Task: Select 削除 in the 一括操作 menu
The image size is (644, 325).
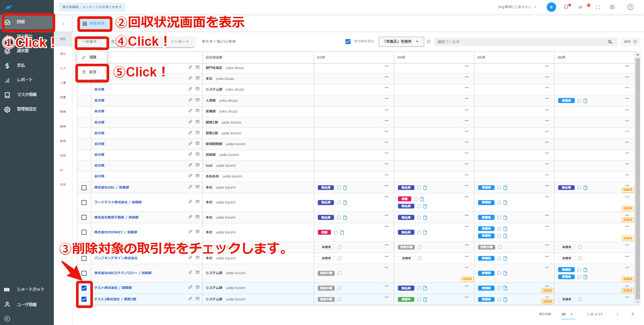Action: (92, 72)
